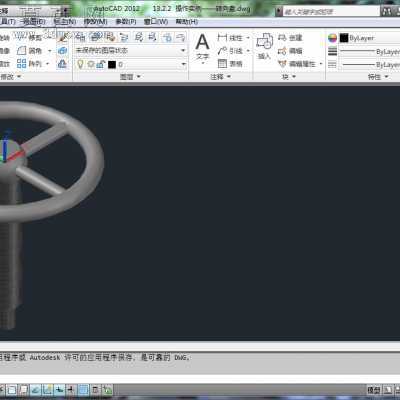This screenshot has width=400, height=400.
Task: Click the block Edit (编辑) tool
Action: pyautogui.click(x=290, y=51)
